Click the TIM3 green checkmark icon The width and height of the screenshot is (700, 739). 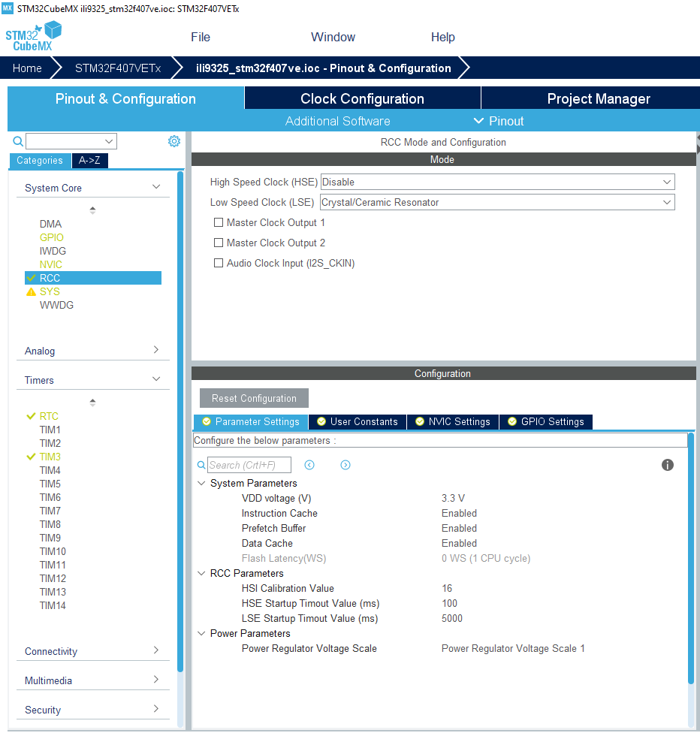(31, 457)
